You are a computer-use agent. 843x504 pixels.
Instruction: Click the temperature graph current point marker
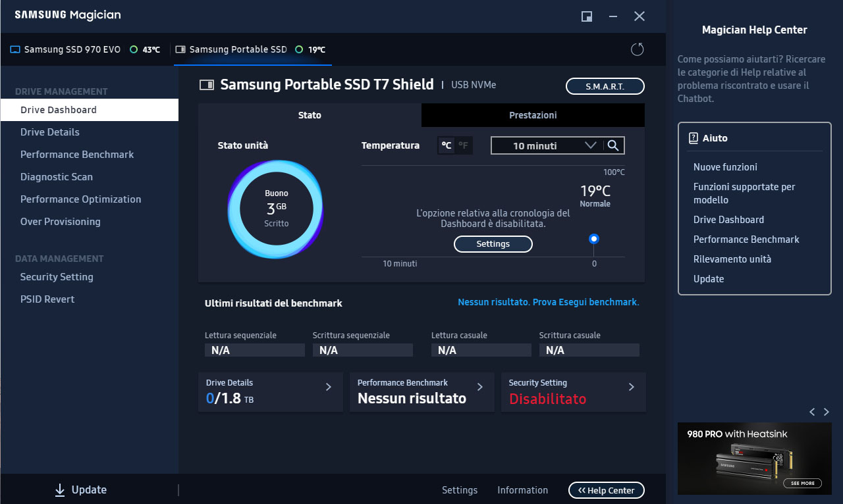click(594, 239)
